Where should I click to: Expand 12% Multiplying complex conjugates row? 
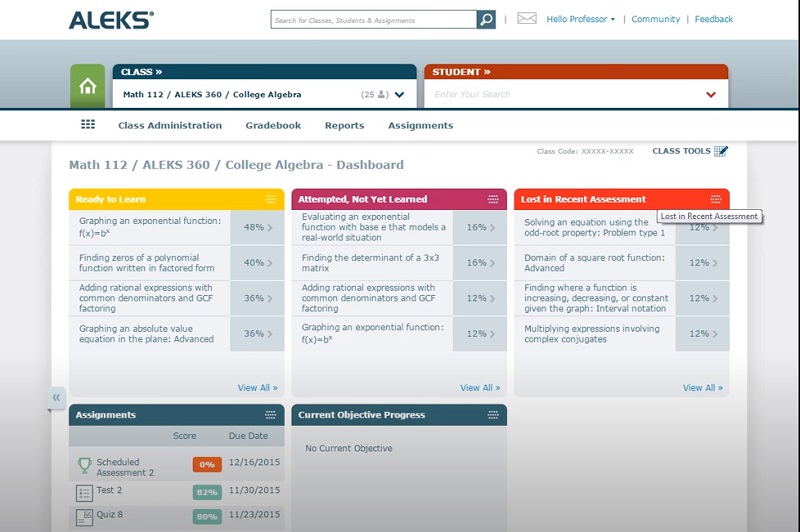pyautogui.click(x=703, y=334)
